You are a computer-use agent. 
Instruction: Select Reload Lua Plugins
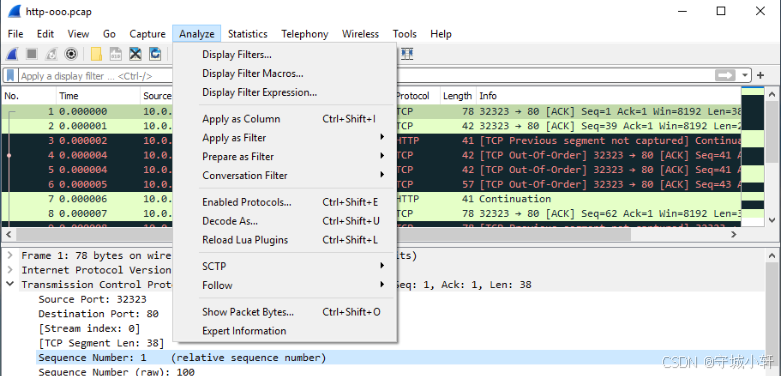(285, 240)
